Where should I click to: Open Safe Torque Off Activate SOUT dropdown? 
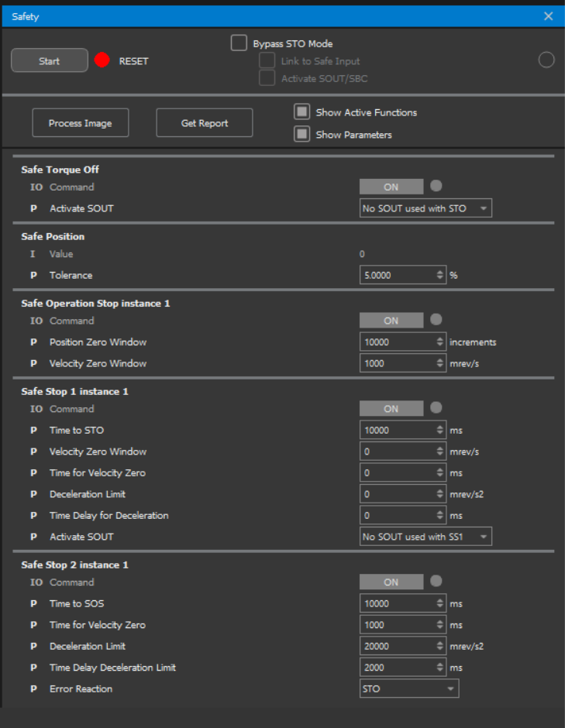click(x=425, y=208)
